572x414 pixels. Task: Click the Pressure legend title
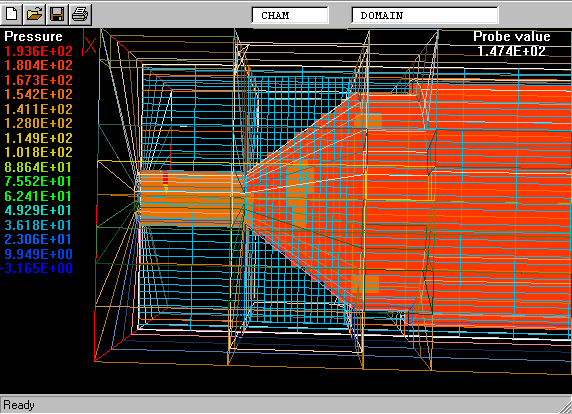[34, 36]
